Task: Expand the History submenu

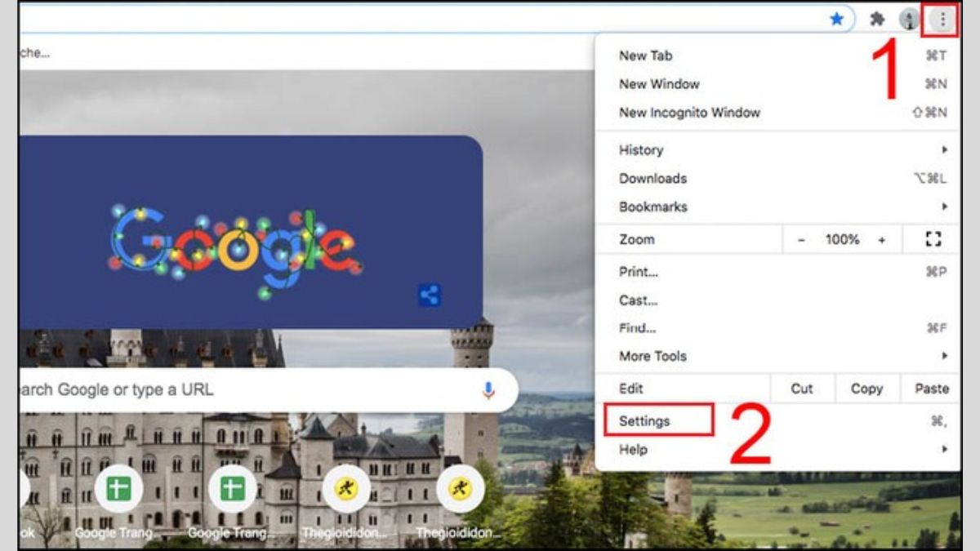Action: pyautogui.click(x=642, y=150)
